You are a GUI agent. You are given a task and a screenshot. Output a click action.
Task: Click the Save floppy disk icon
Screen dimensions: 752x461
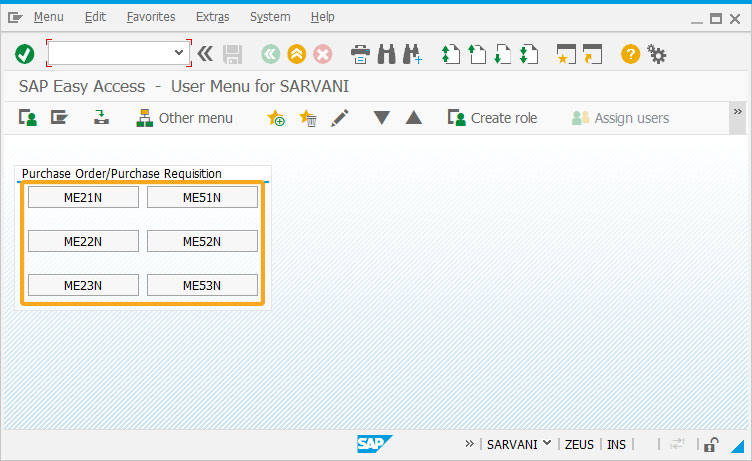pos(233,54)
